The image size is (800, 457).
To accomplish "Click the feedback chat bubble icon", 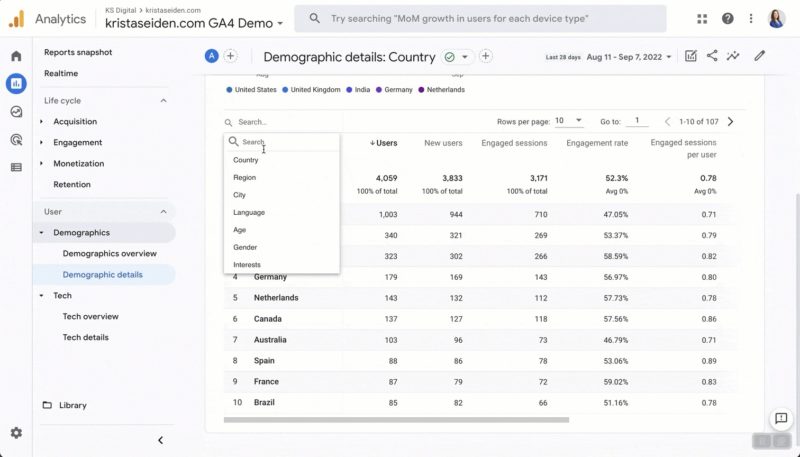I will point(781,419).
